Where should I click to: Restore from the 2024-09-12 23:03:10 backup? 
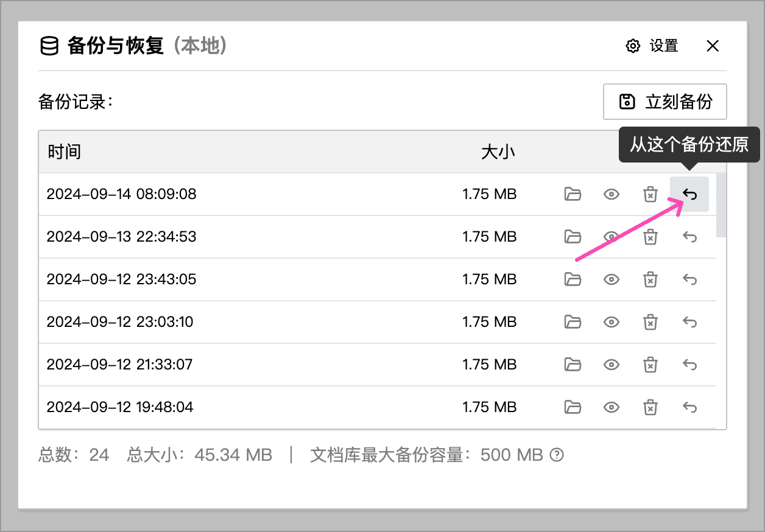tap(689, 321)
